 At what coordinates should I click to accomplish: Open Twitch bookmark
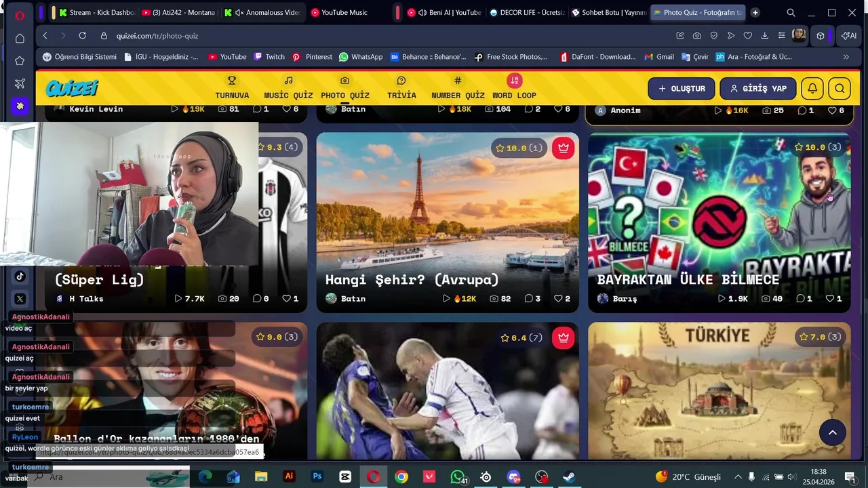pos(269,57)
